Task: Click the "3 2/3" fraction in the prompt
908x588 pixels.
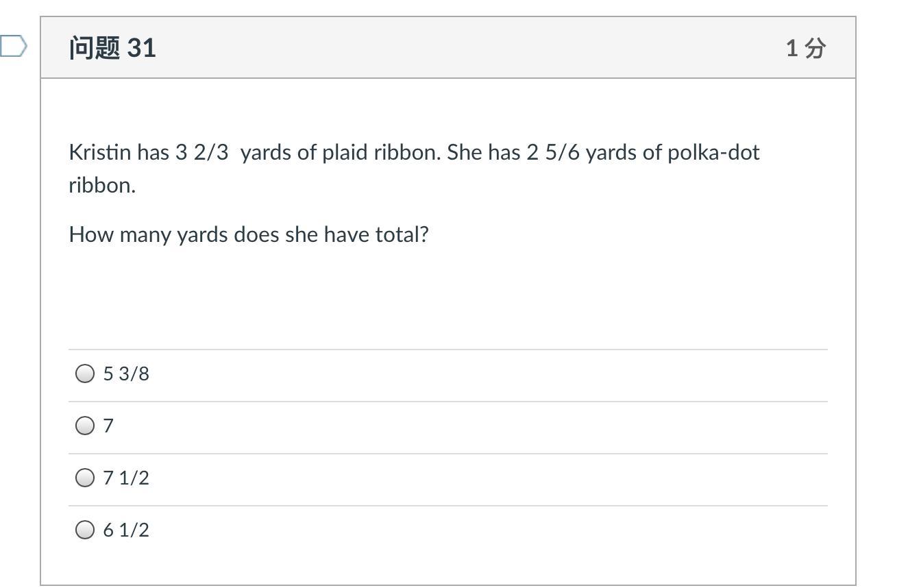Action: [201, 152]
